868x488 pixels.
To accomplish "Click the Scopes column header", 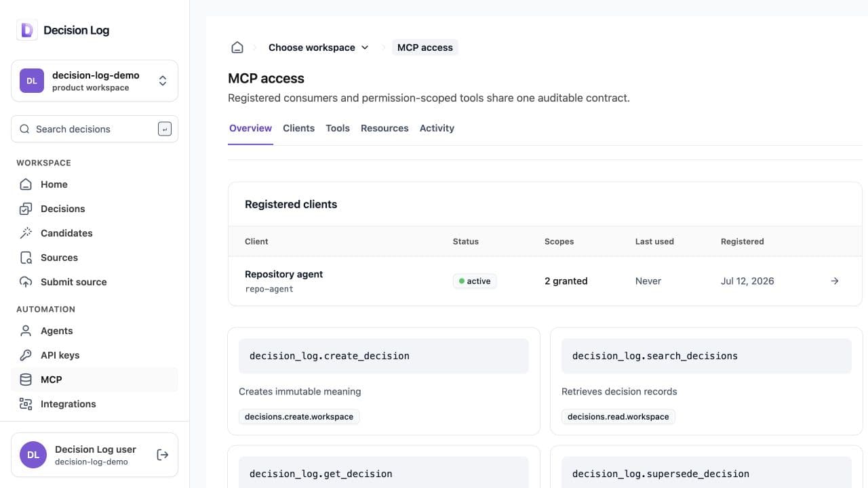I will pos(559,241).
